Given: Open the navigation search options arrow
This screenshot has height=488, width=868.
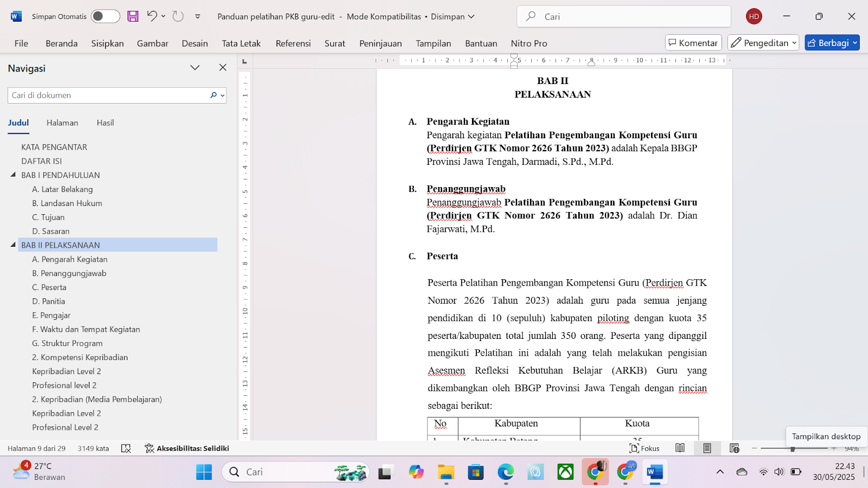Looking at the screenshot, I should tap(222, 95).
